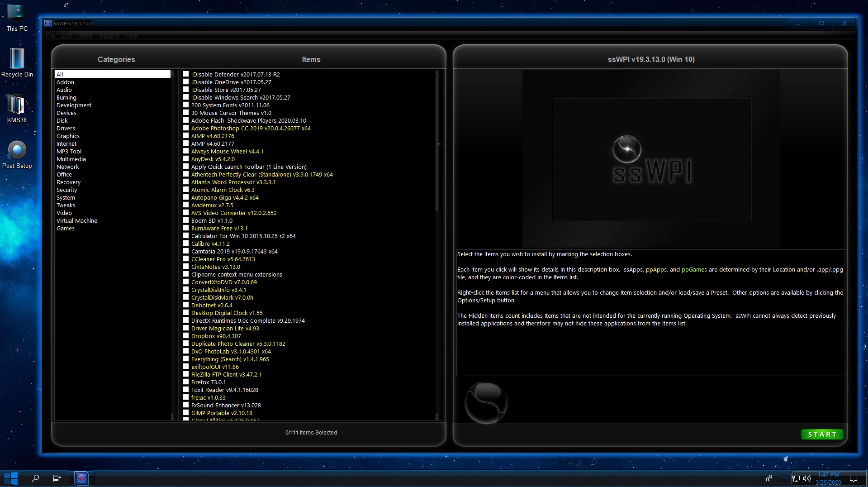Click the Items list scroll-down arrow
Viewport: 868px width, 487px height.
[438, 417]
